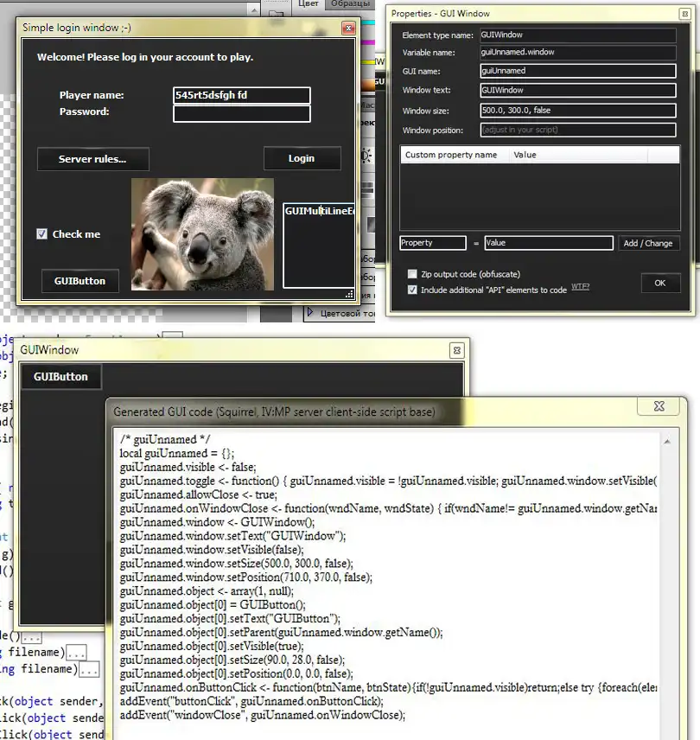Expand the Цветовой тон disclosure triangle
The width and height of the screenshot is (700, 740).
[310, 312]
